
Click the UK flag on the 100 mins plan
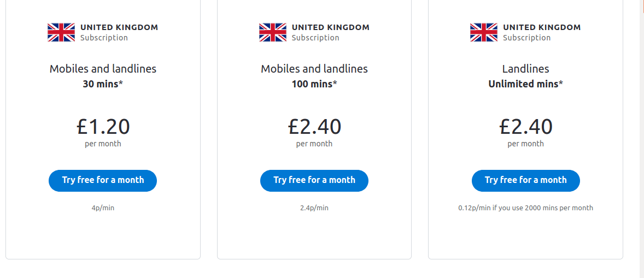point(273,32)
